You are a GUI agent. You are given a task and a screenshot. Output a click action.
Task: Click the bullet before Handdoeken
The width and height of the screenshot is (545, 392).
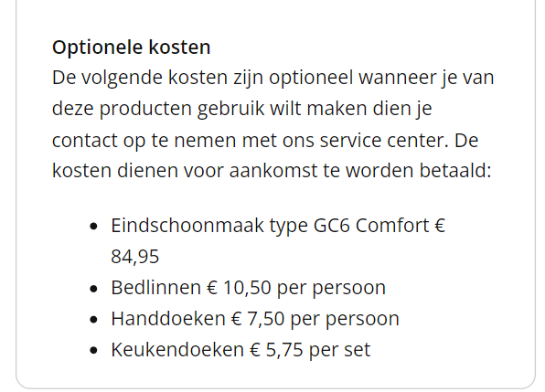click(93, 320)
